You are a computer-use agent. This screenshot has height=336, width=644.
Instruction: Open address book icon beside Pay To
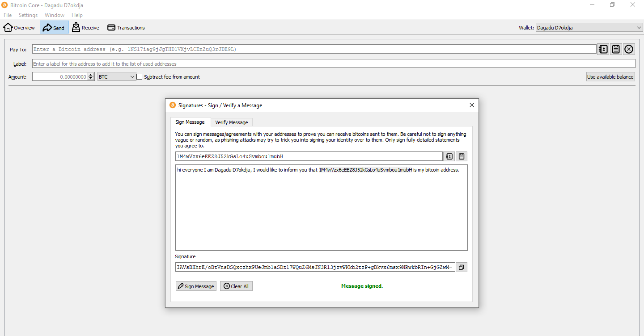(603, 49)
